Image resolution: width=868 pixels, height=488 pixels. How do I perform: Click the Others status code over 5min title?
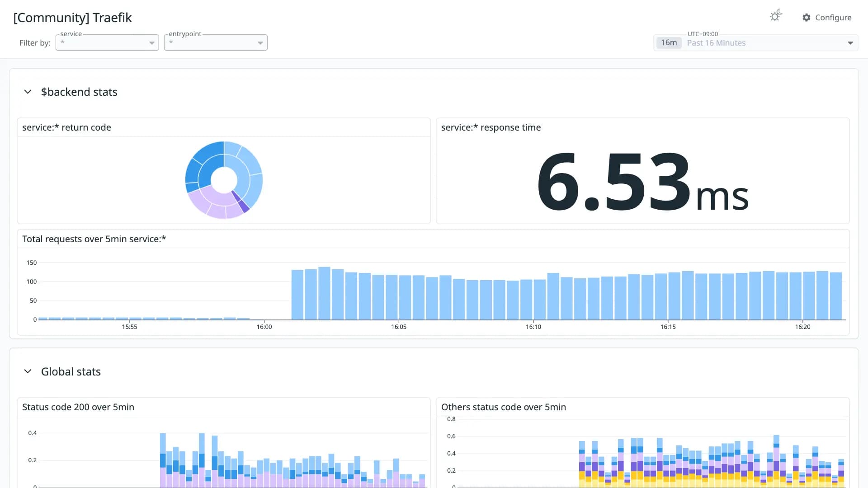pyautogui.click(x=504, y=407)
